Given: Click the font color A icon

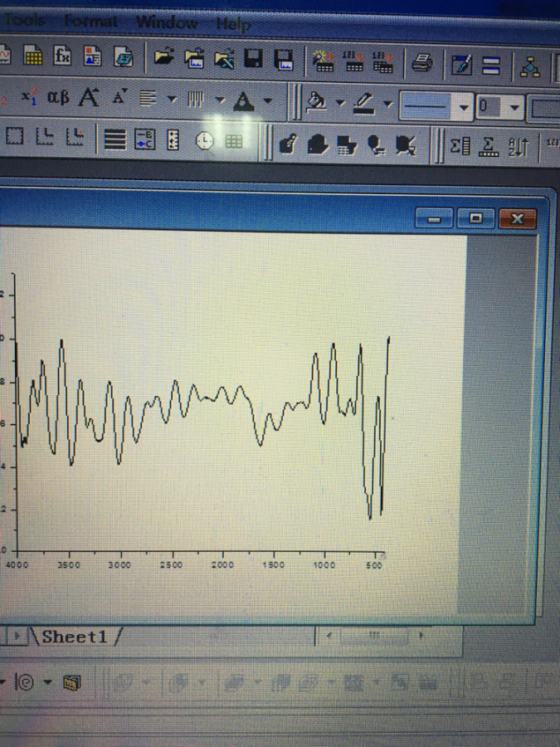Looking at the screenshot, I should 244,101.
